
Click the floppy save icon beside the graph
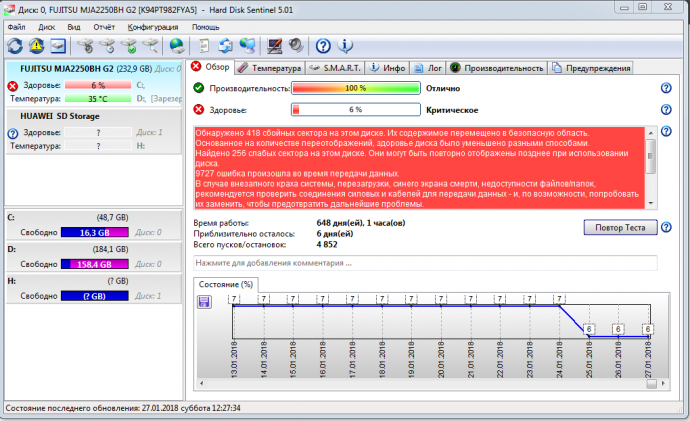click(x=204, y=302)
